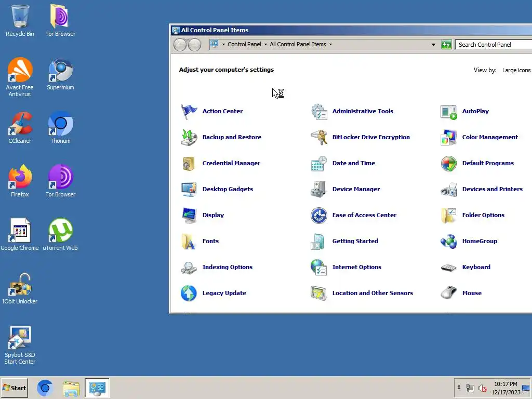Click the Show desktop button in the tray

click(526, 388)
